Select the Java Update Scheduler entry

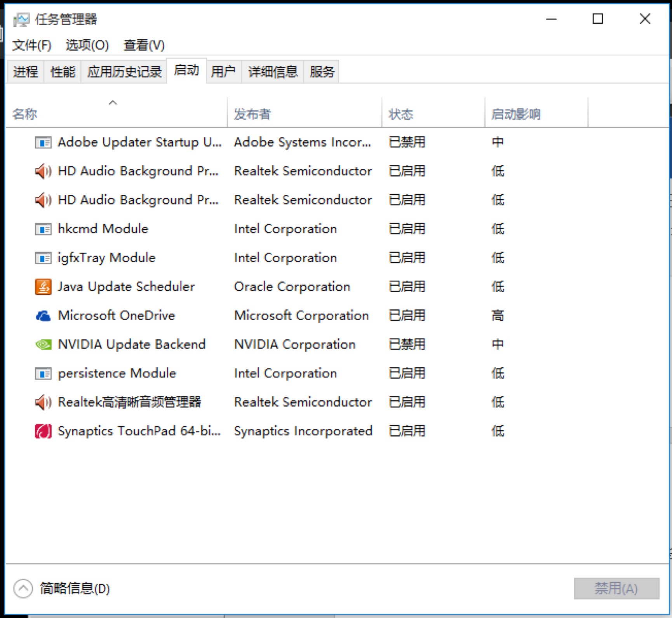coord(126,287)
